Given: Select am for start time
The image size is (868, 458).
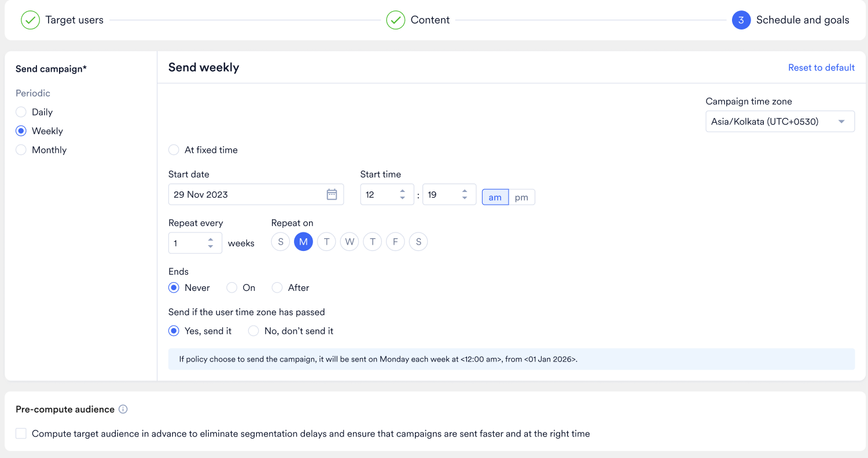Looking at the screenshot, I should 495,197.
